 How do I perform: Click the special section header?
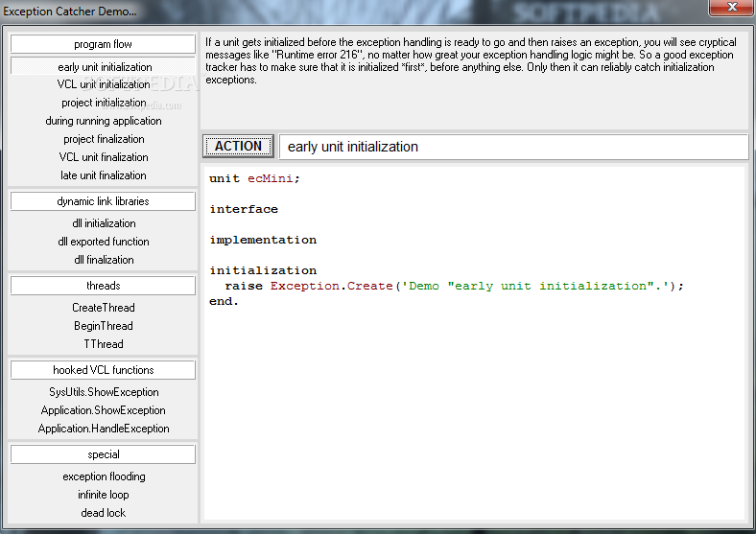tap(103, 454)
